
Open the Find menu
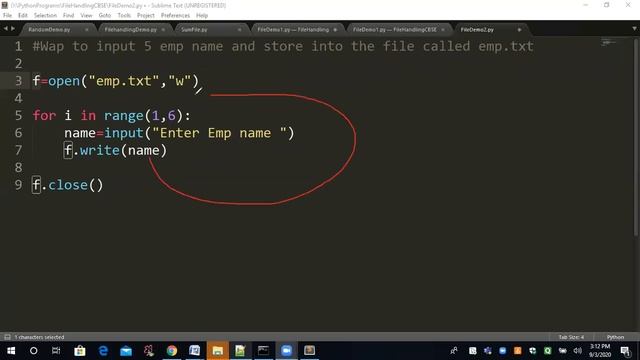click(68, 16)
